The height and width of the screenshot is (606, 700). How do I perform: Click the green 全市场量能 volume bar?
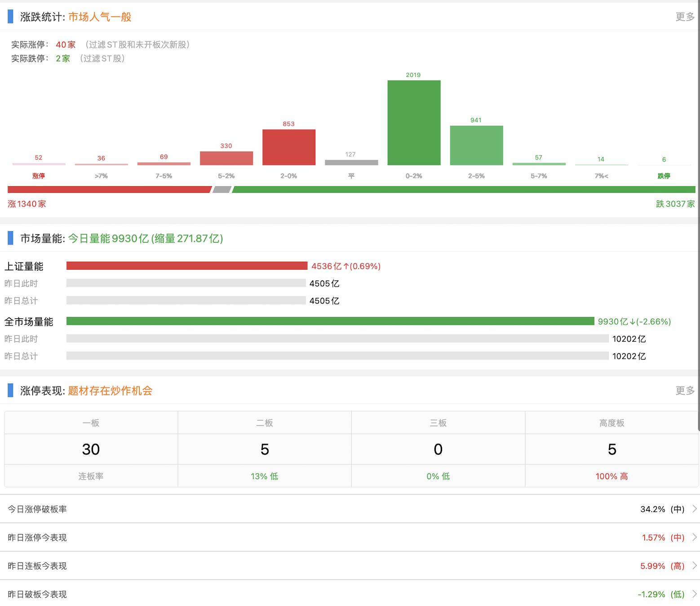pos(330,321)
